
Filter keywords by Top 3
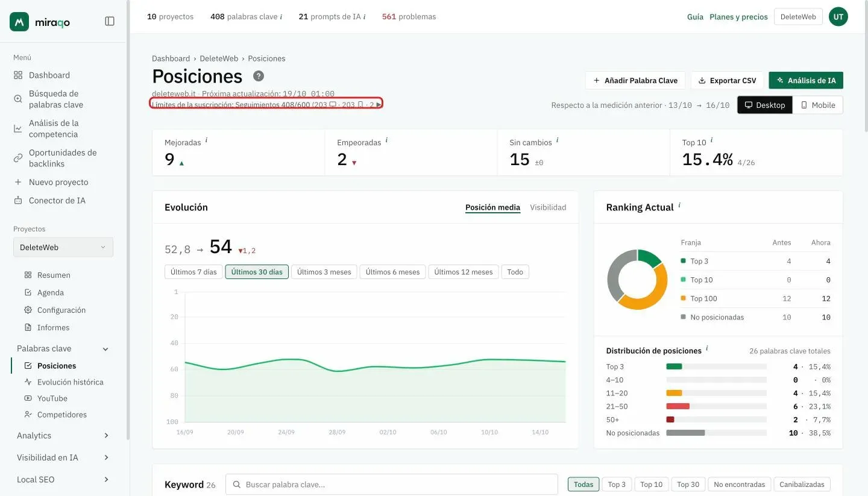617,485
